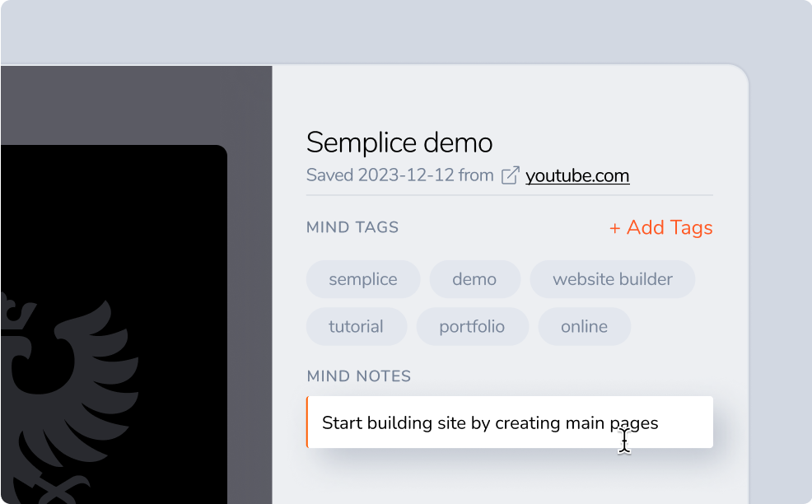This screenshot has width=812, height=504.
Task: Click the orange accent bar on the note
Action: pos(307,422)
